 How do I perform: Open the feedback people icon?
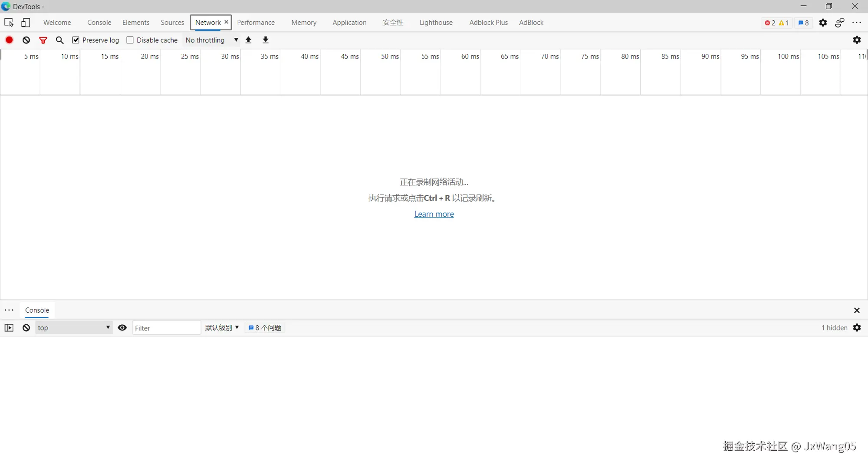point(840,23)
